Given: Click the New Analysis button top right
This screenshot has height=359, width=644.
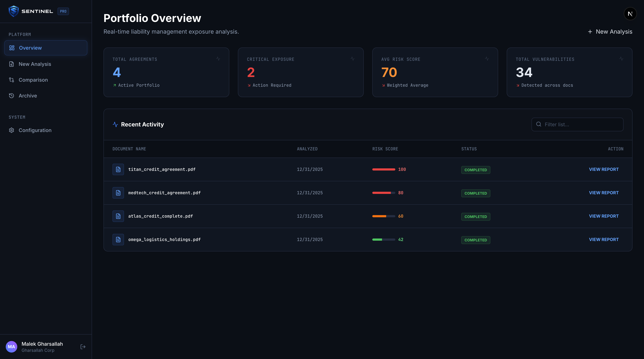Looking at the screenshot, I should coord(610,32).
